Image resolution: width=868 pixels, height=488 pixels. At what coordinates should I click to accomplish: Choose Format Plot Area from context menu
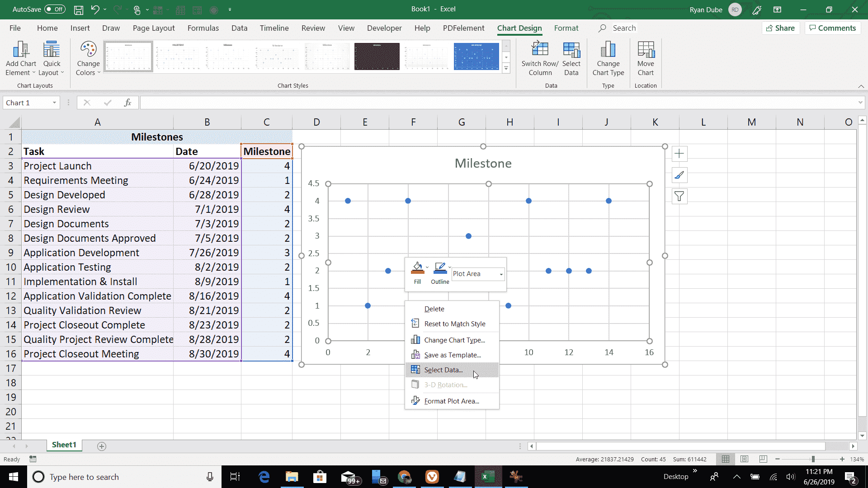point(451,401)
